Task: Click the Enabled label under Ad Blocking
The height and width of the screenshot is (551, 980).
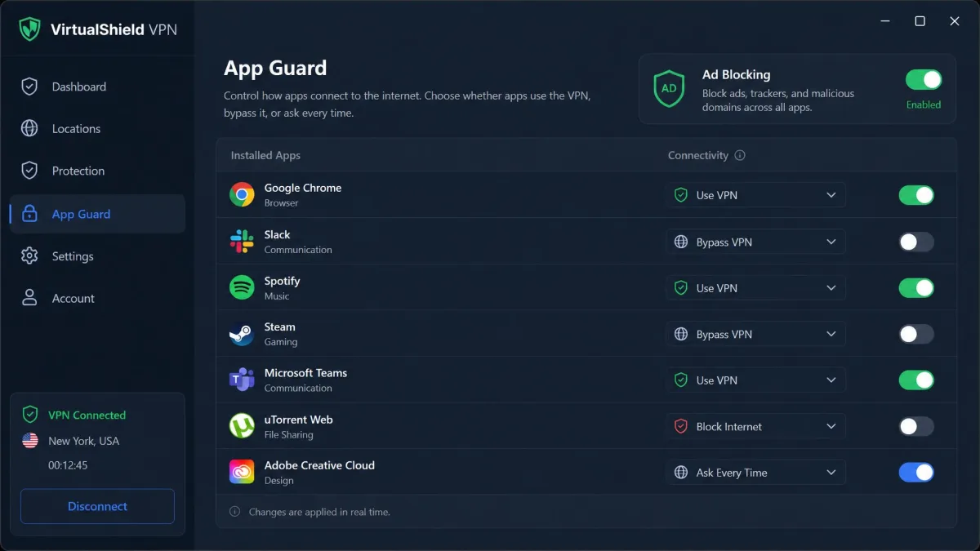Action: click(924, 104)
